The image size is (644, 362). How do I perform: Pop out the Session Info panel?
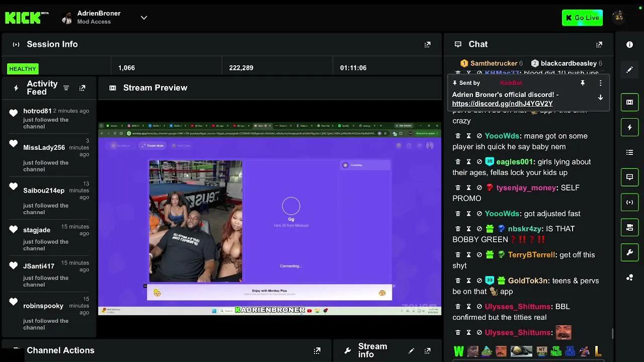427,44
